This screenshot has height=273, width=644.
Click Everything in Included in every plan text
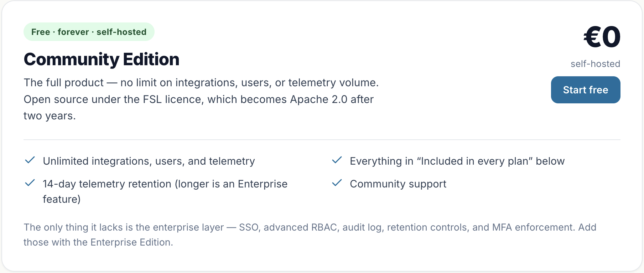click(x=457, y=161)
